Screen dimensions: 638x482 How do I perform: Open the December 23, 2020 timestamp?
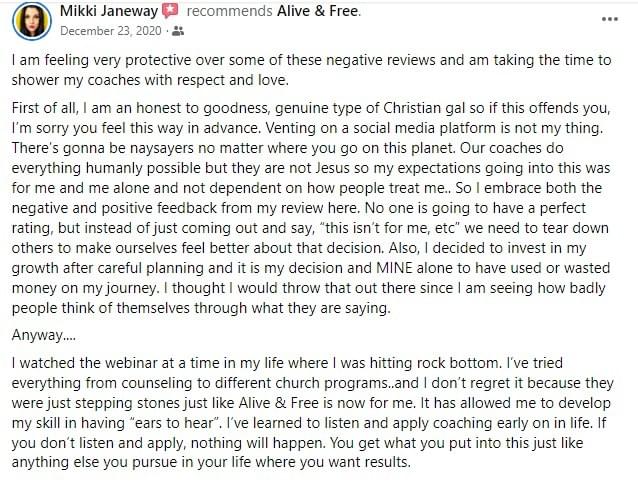coord(111,31)
